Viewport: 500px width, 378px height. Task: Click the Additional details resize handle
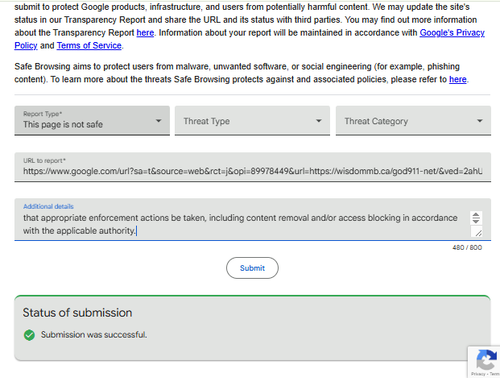pos(478,233)
